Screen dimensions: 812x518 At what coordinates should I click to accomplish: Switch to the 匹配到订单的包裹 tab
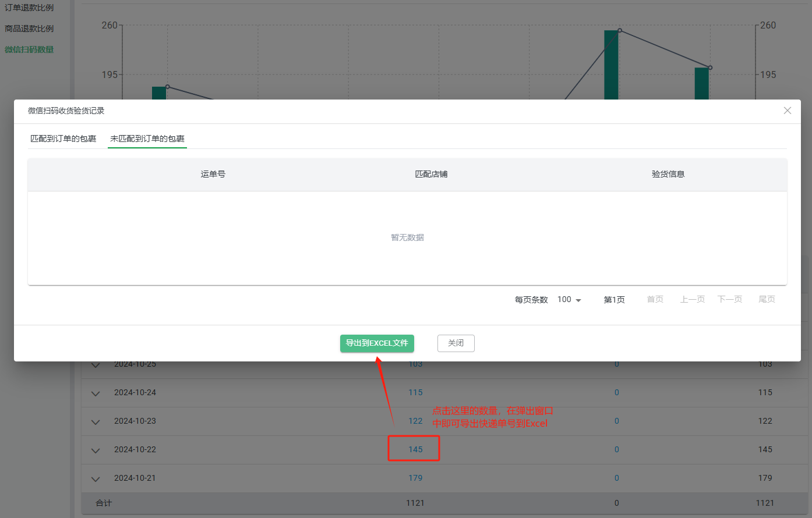[x=63, y=139]
